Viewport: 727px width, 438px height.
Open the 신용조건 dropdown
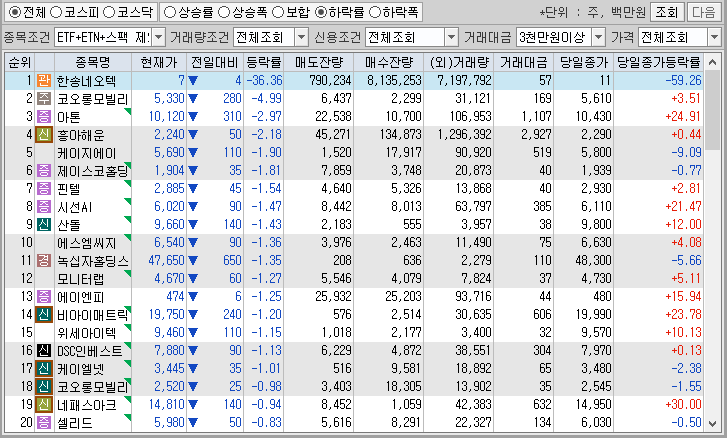(x=451, y=37)
